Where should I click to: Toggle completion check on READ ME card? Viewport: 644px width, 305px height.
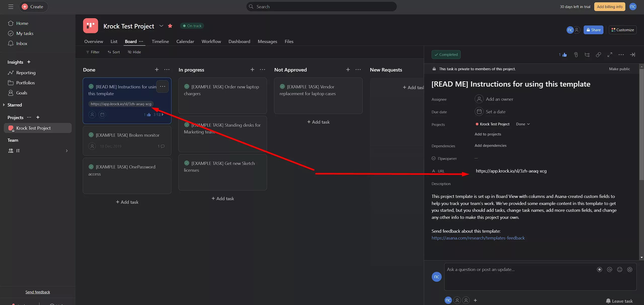pyautogui.click(x=91, y=87)
